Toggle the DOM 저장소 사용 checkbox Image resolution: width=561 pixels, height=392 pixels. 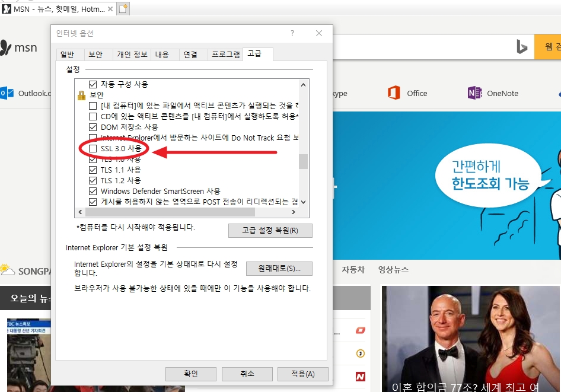click(93, 127)
